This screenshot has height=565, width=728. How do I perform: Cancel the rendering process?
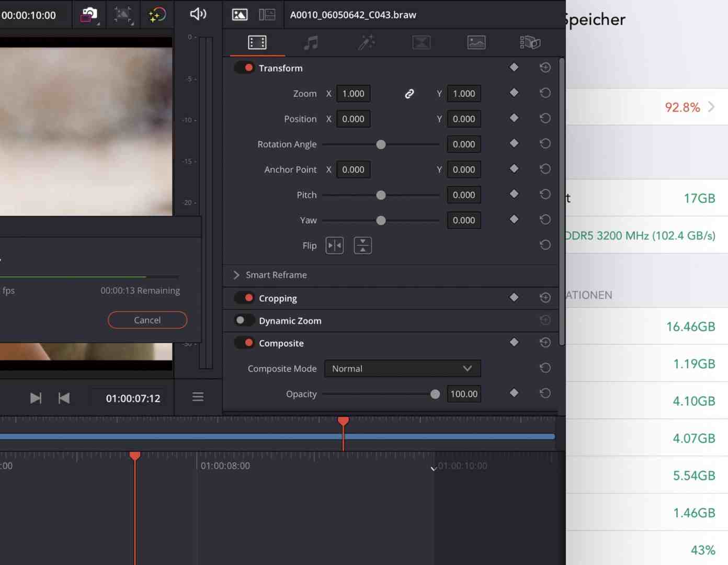pyautogui.click(x=147, y=320)
